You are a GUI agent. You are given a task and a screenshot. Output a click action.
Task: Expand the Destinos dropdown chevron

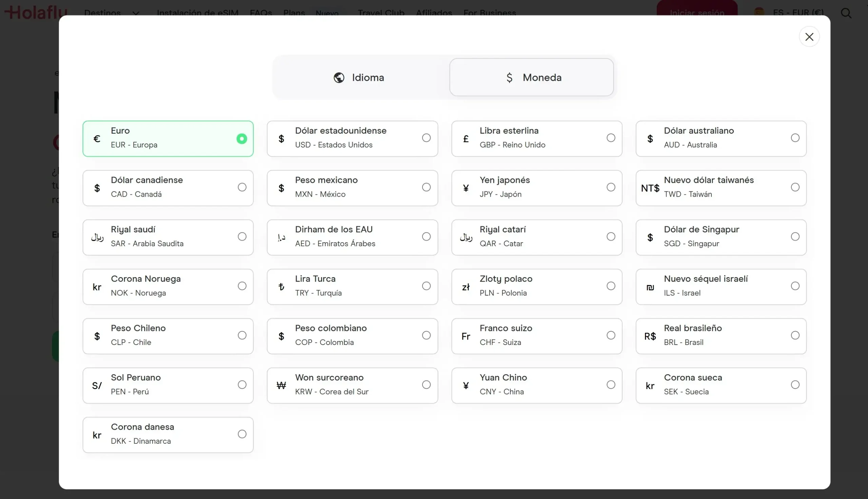coord(136,13)
